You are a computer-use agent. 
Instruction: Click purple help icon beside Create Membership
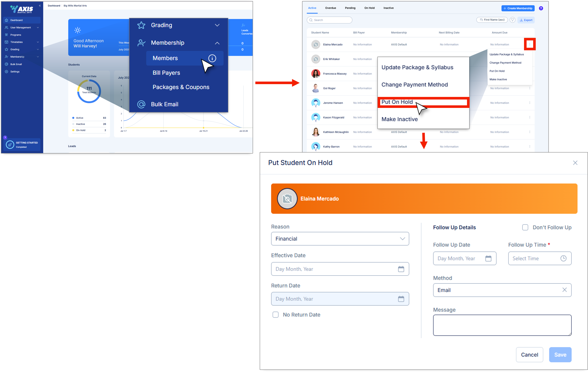(x=541, y=8)
